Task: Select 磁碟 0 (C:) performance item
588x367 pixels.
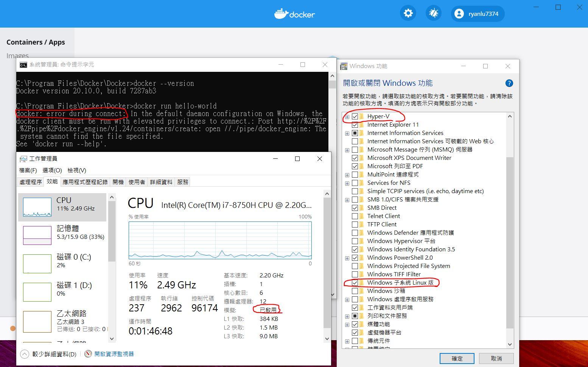Action: coord(63,263)
